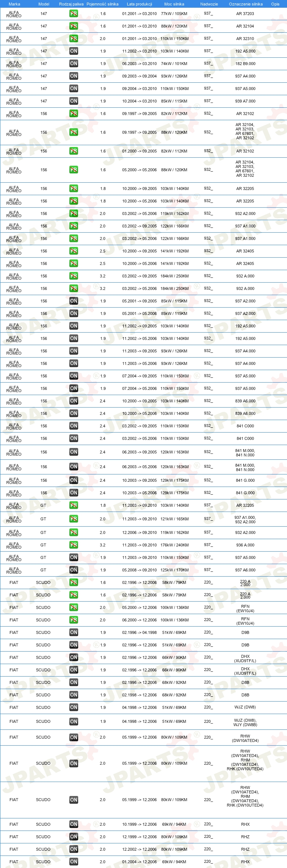Select the engine code 939 A7.000 cell

pos(245,101)
